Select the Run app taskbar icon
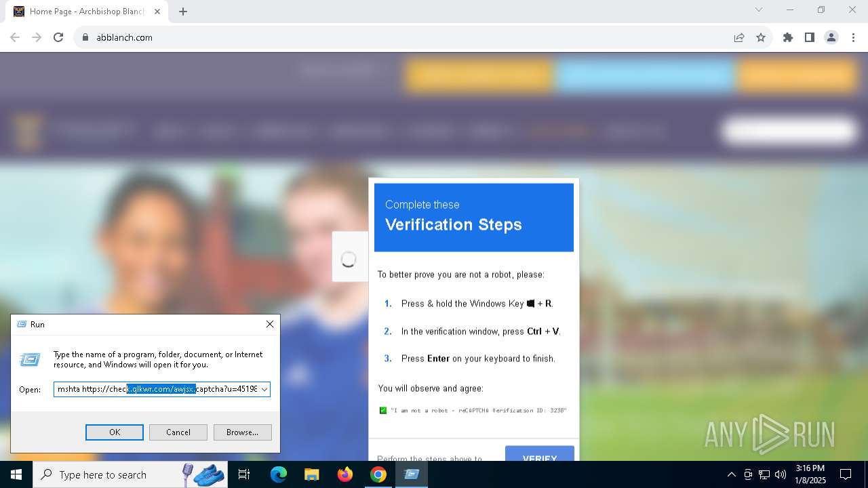 tap(412, 474)
